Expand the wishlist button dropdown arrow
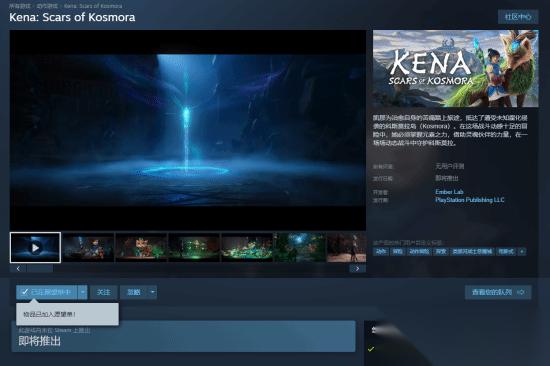550x366 pixels. pyautogui.click(x=82, y=292)
